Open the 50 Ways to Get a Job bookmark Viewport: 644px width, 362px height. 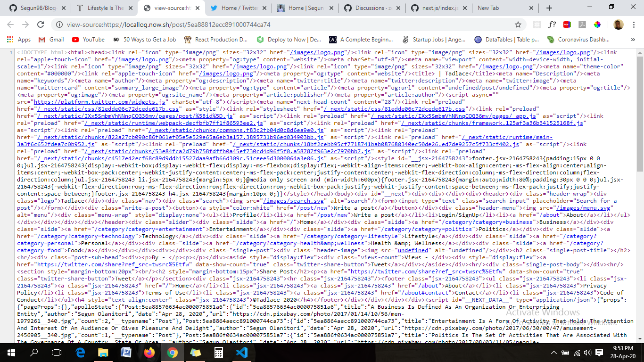coord(144,40)
